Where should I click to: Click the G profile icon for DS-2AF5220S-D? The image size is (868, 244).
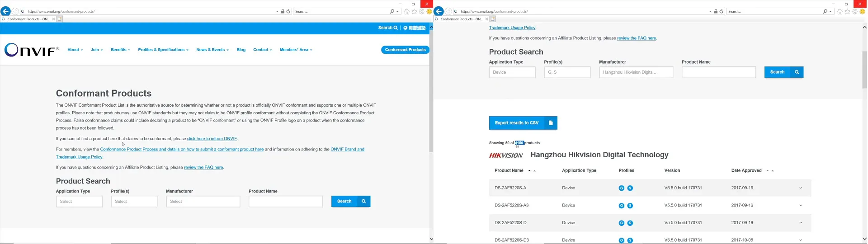click(622, 223)
